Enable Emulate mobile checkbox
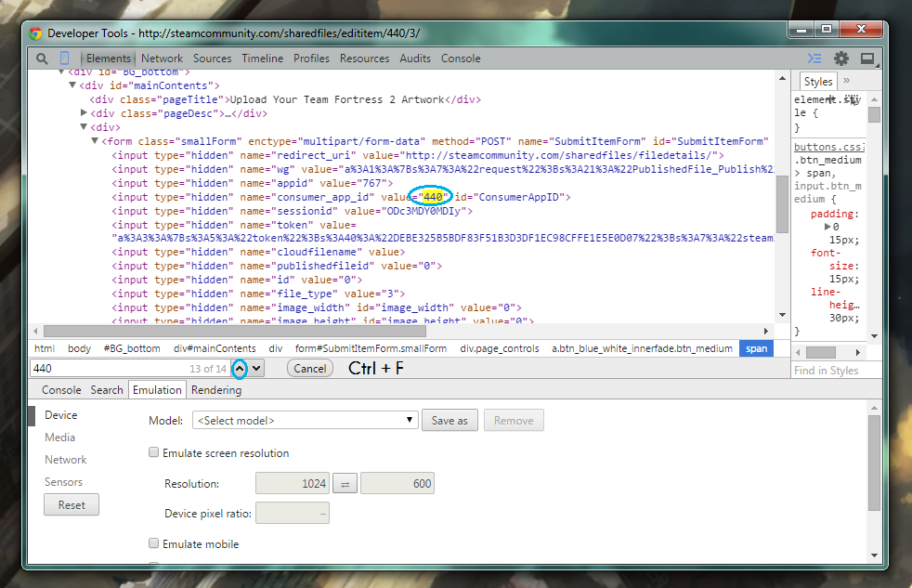The image size is (912, 588). [x=153, y=542]
